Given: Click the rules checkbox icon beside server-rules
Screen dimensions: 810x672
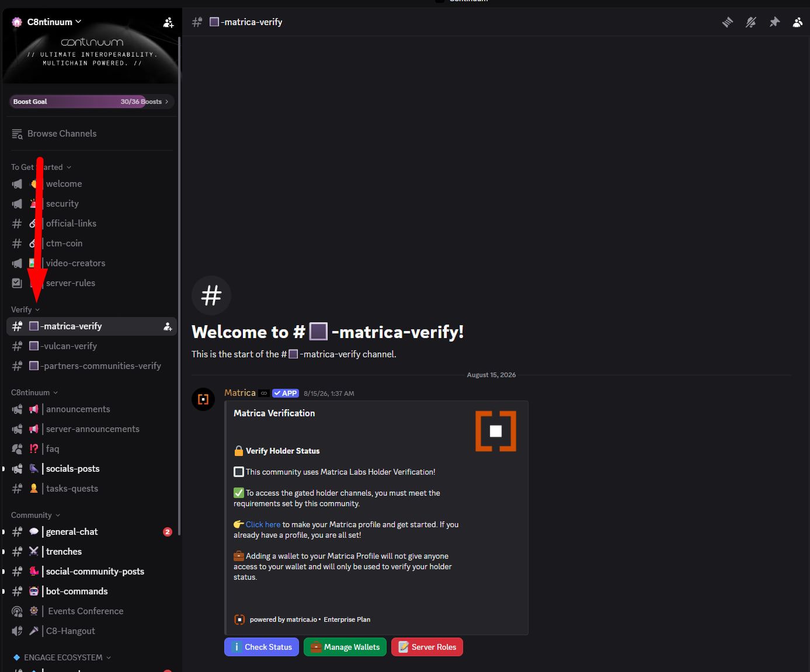Looking at the screenshot, I should (x=17, y=283).
